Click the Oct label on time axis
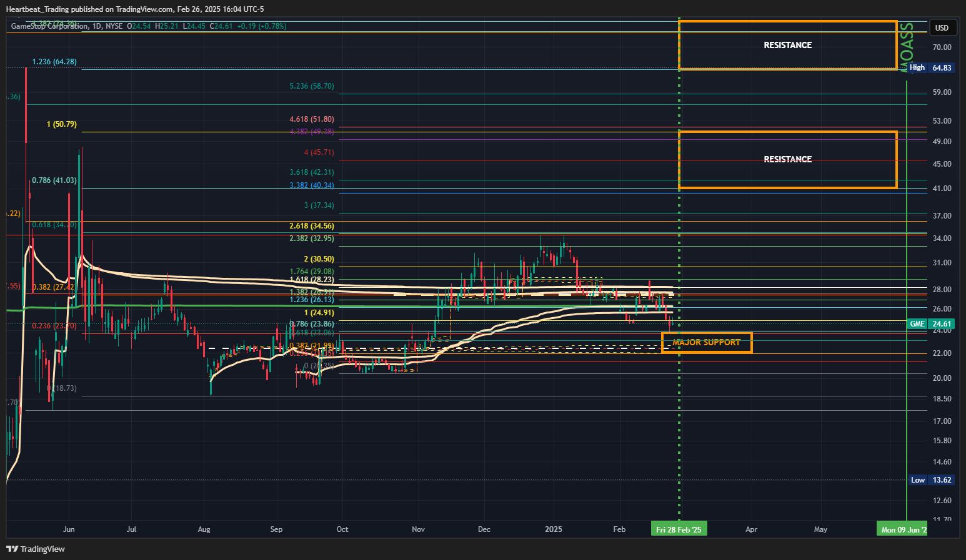The width and height of the screenshot is (966, 560). [342, 529]
